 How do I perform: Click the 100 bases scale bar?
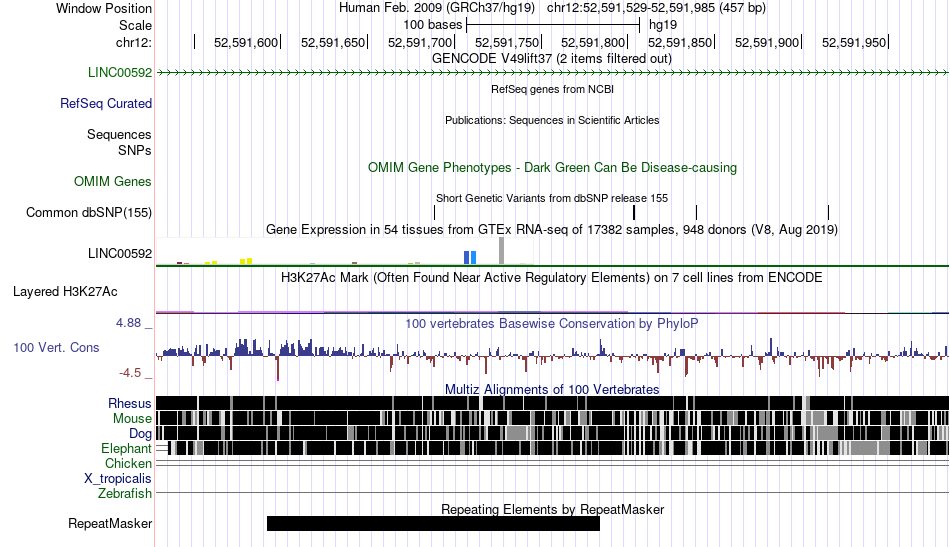(x=553, y=25)
